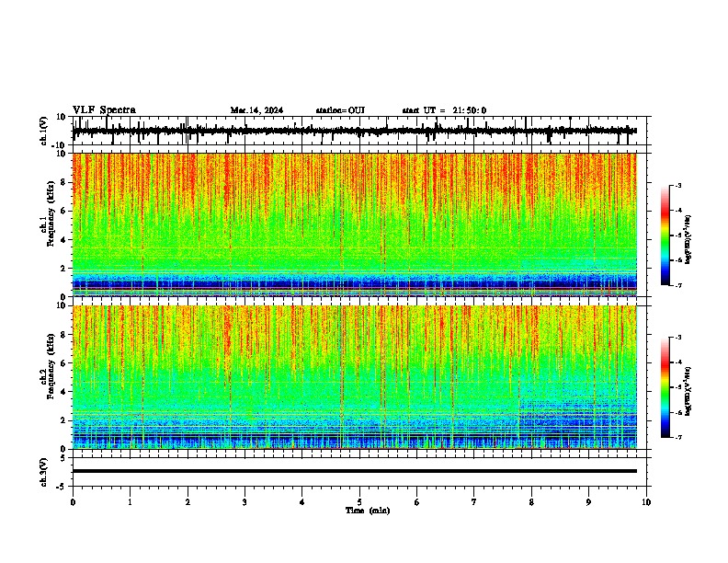Click the '-3' value on ch.1 colorbar
728x563 pixels.
(x=678, y=186)
